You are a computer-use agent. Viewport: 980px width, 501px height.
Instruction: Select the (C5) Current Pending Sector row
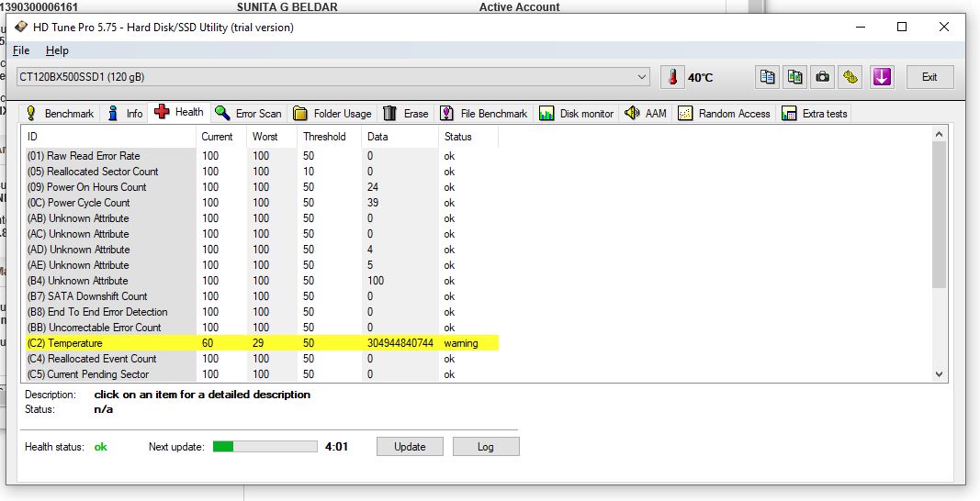[x=261, y=374]
